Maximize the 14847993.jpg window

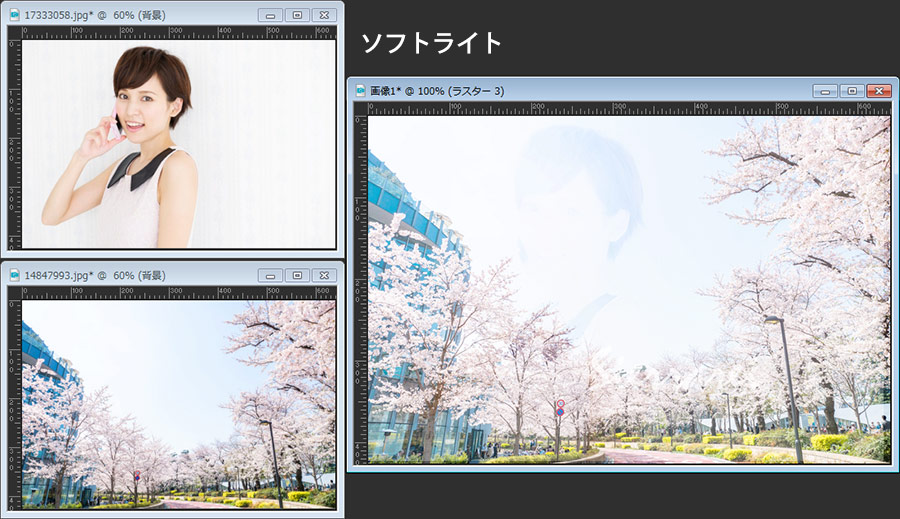[x=297, y=275]
